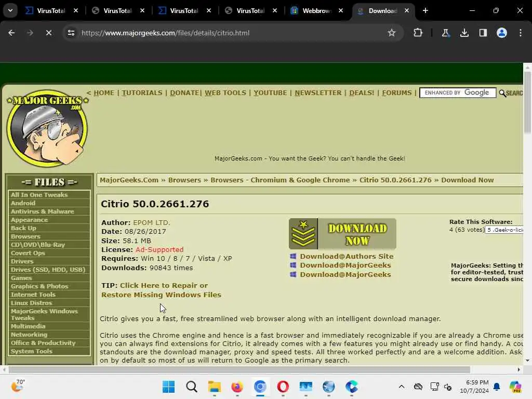This screenshot has height=399, width=532.
Task: Open the rating Geek-o-licious dropdown
Action: pos(504,230)
